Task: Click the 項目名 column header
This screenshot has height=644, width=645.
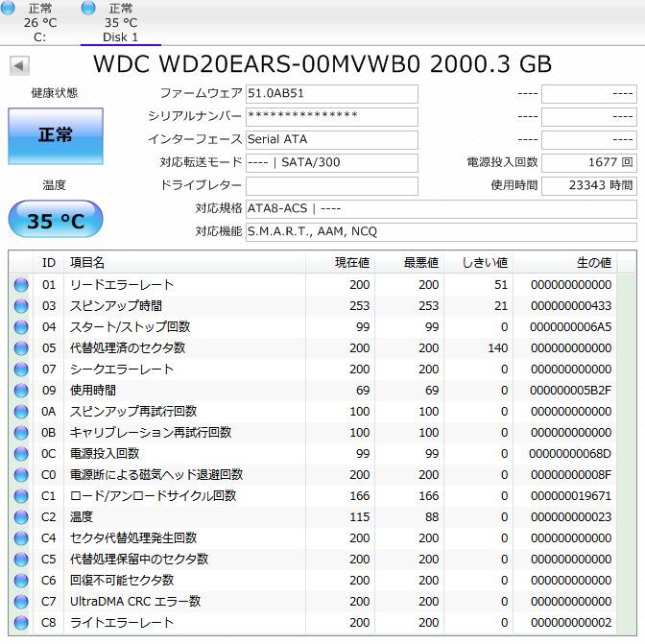Action: [184, 262]
